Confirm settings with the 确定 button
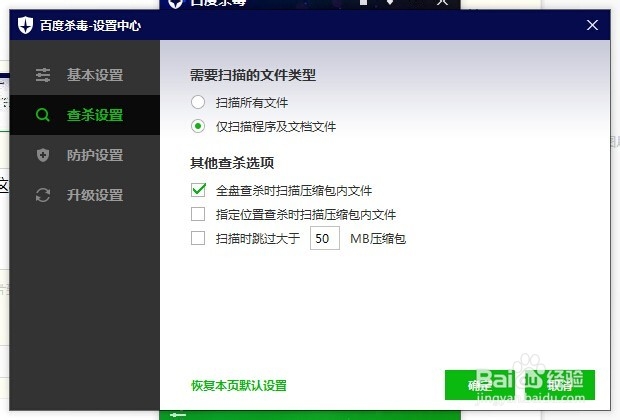The image size is (620, 420). coord(480,385)
